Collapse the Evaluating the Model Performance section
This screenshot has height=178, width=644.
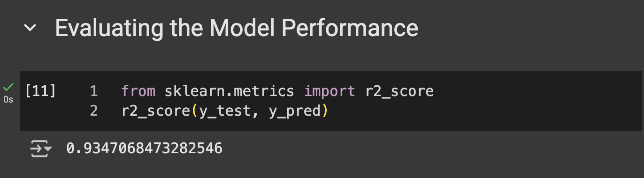(x=30, y=28)
